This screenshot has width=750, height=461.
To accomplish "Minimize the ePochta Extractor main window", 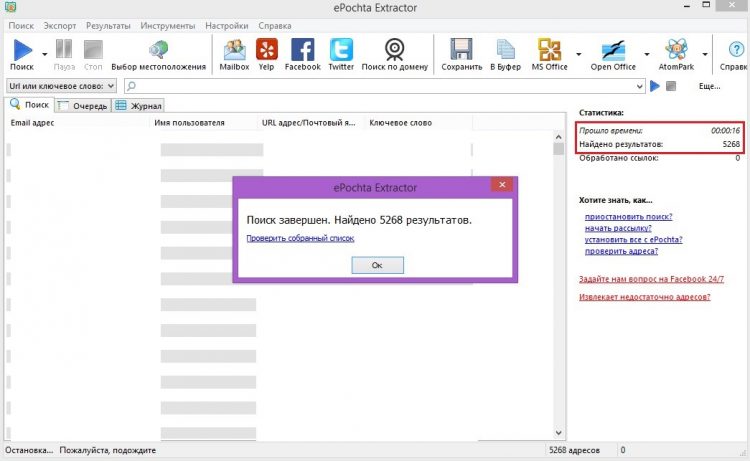I will pos(687,6).
